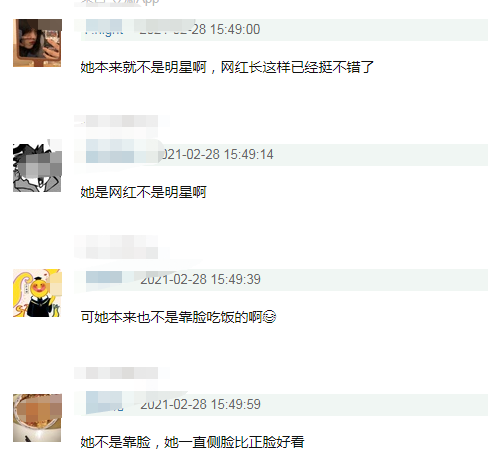Open blurred username beside 15:49:39 timestamp

pos(104,277)
